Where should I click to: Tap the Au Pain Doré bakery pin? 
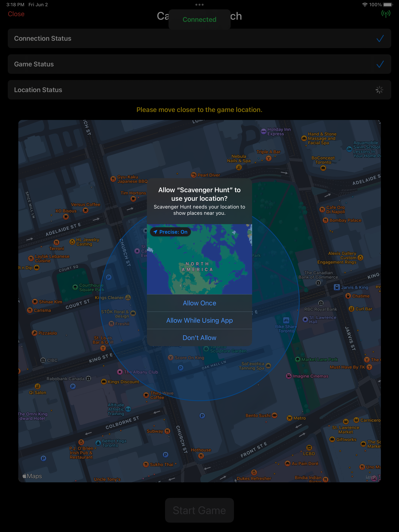(287, 463)
